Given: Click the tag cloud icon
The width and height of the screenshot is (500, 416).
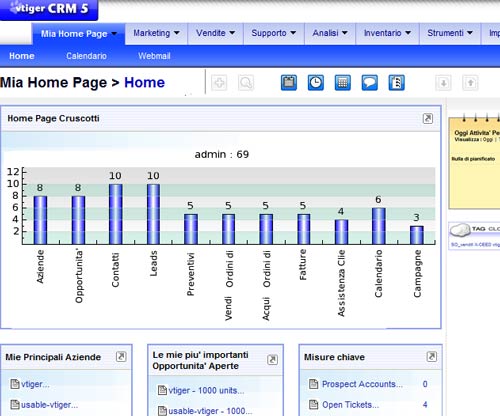Looking at the screenshot, I should 460,230.
